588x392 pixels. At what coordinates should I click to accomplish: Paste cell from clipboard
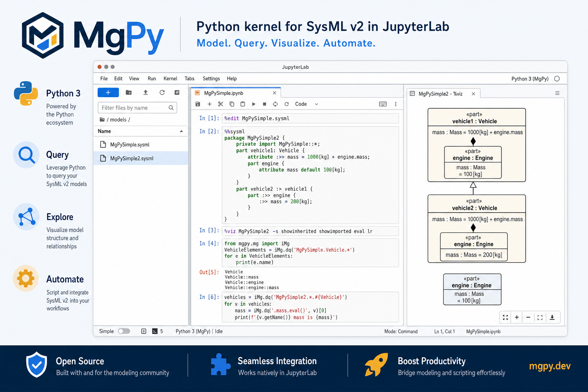click(243, 104)
